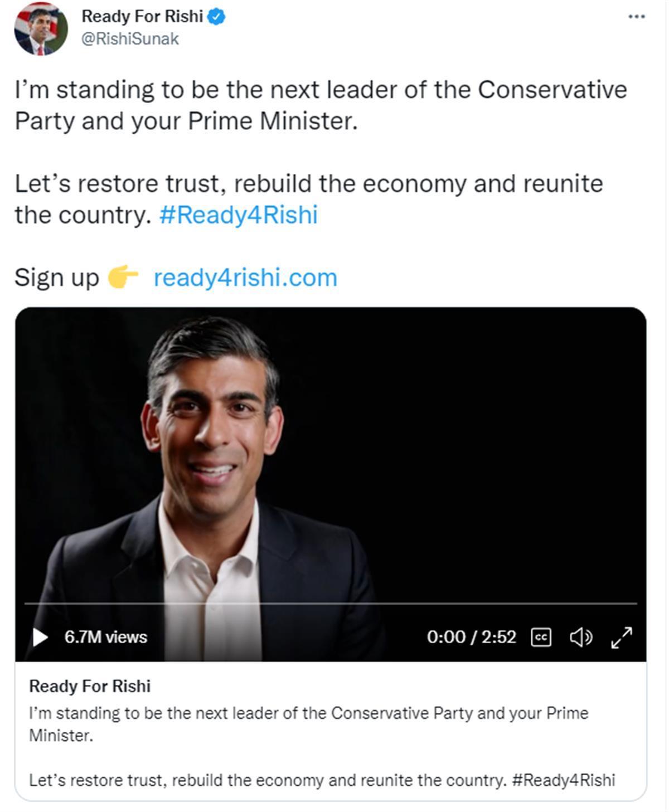Image resolution: width=669 pixels, height=812 pixels.
Task: Open the "Ready For Rishi" display name
Action: click(142, 17)
